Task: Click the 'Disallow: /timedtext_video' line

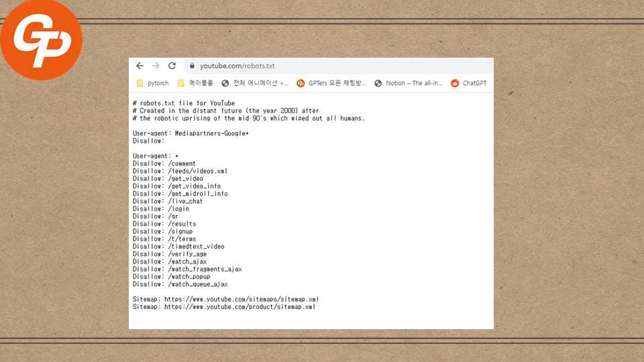Action: (x=178, y=247)
